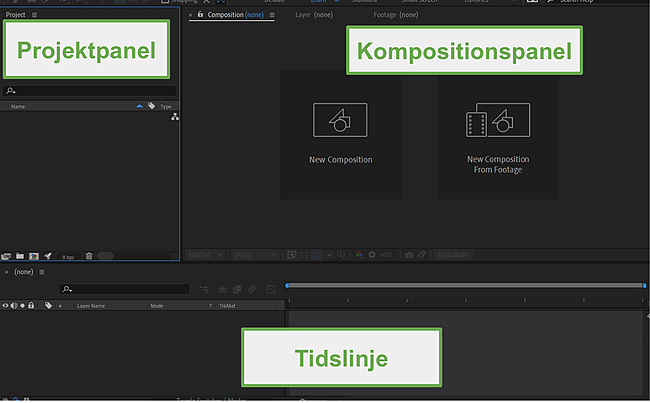Open the Graph Editor icon
The image size is (650, 403).
coord(271,289)
